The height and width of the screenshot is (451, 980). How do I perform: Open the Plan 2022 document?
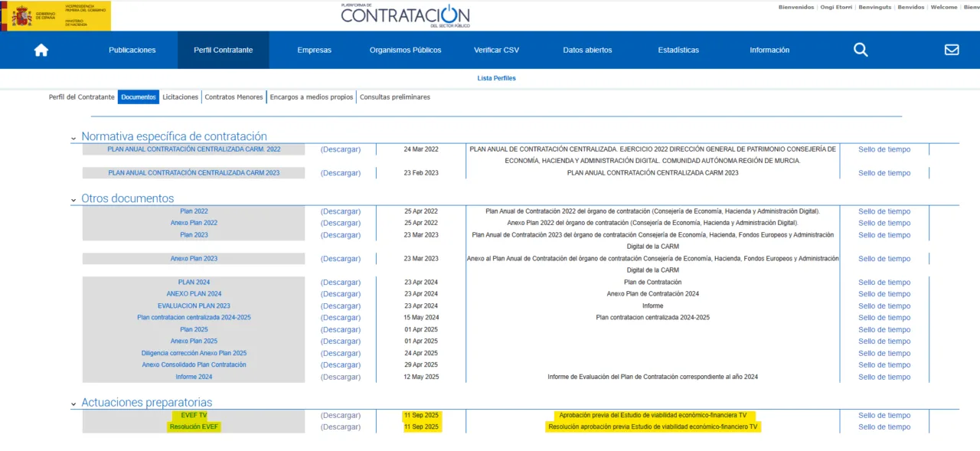coord(194,211)
